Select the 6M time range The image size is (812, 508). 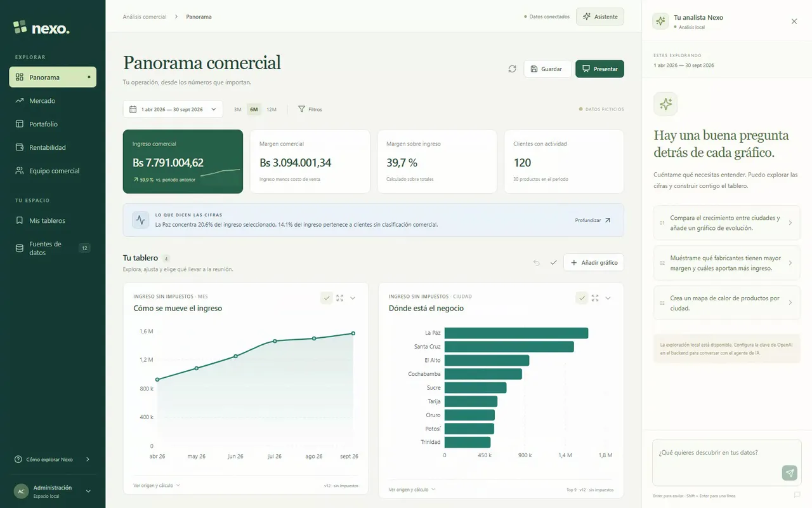tap(254, 109)
